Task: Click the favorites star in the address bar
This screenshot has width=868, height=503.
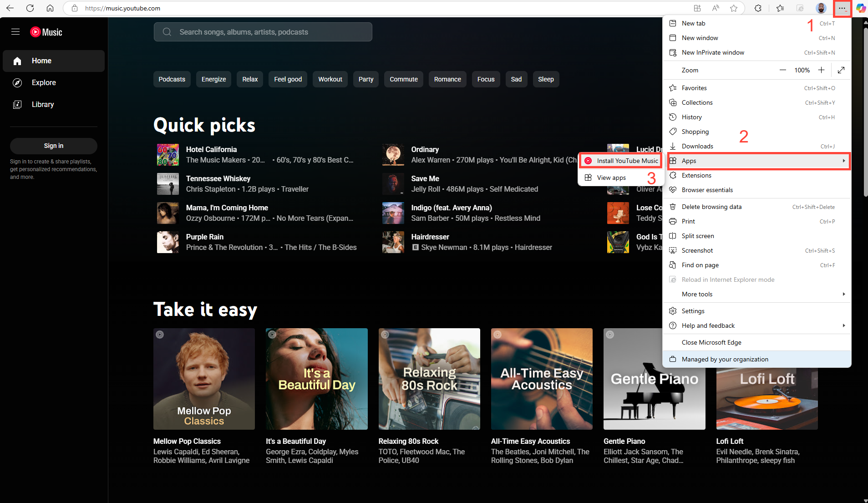Action: pyautogui.click(x=733, y=8)
